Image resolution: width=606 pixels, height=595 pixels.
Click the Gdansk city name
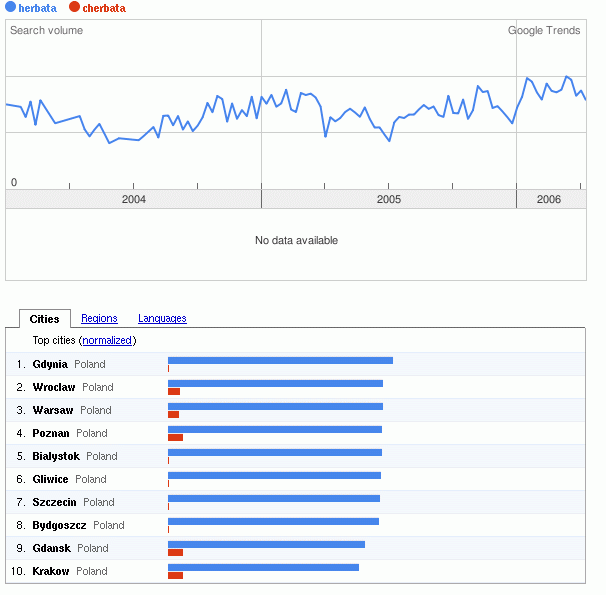pyautogui.click(x=52, y=549)
